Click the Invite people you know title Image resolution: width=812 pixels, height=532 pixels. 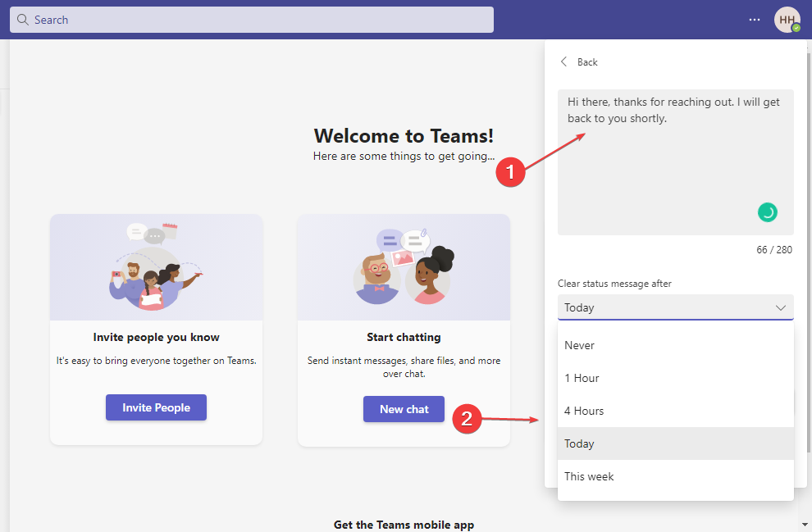(156, 338)
